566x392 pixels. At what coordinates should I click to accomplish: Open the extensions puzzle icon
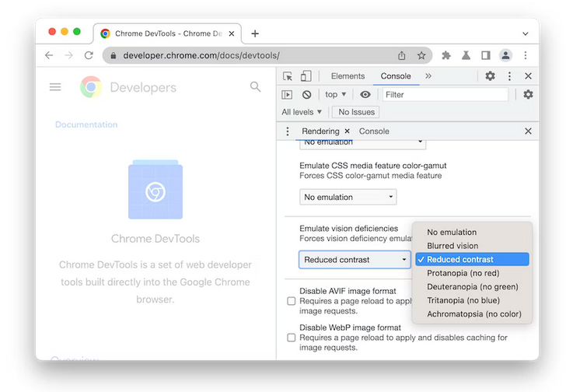tap(446, 55)
